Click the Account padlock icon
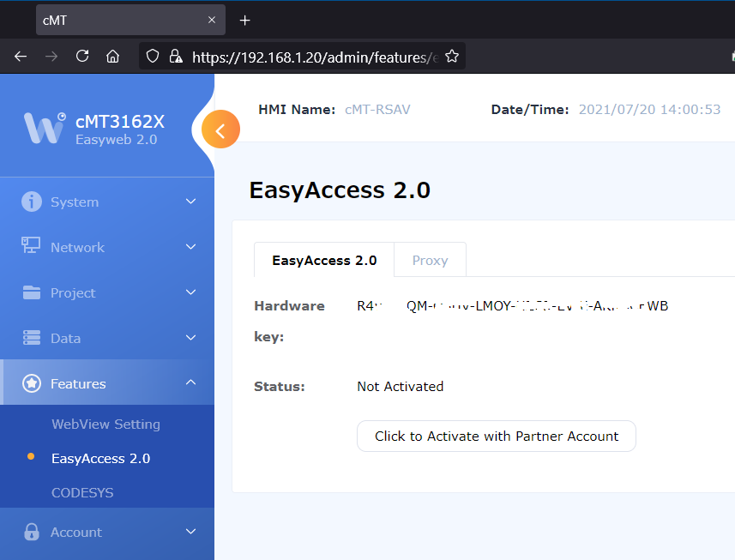 [32, 532]
